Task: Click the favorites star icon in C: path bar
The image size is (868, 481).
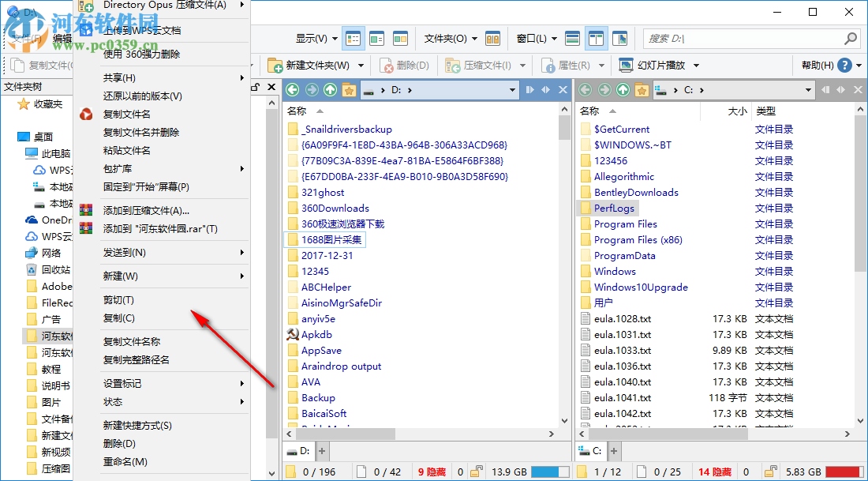Action: pos(642,89)
